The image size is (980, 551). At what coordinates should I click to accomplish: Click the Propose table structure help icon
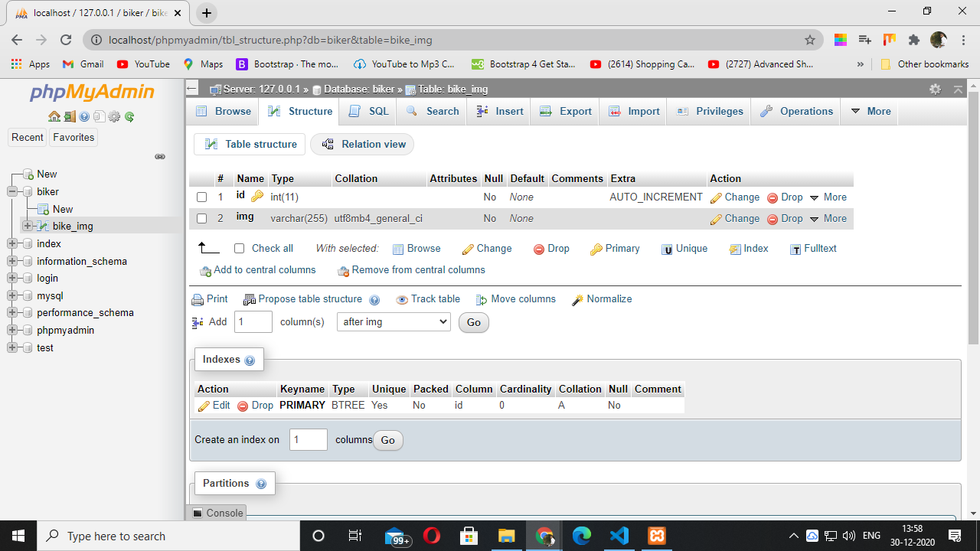(374, 300)
